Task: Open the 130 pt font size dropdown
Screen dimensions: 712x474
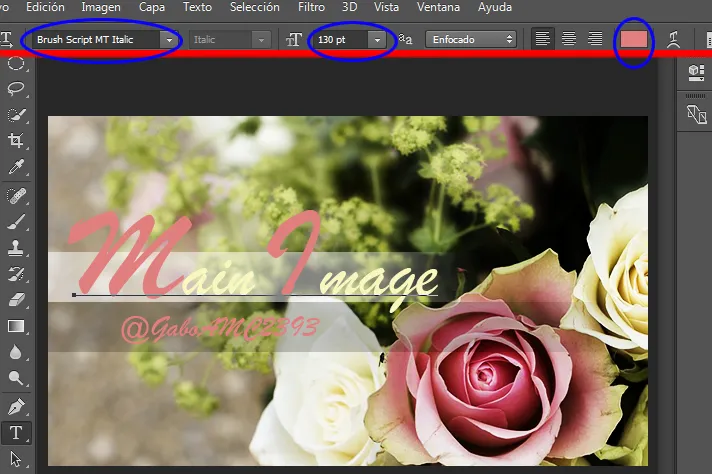Action: (x=377, y=40)
